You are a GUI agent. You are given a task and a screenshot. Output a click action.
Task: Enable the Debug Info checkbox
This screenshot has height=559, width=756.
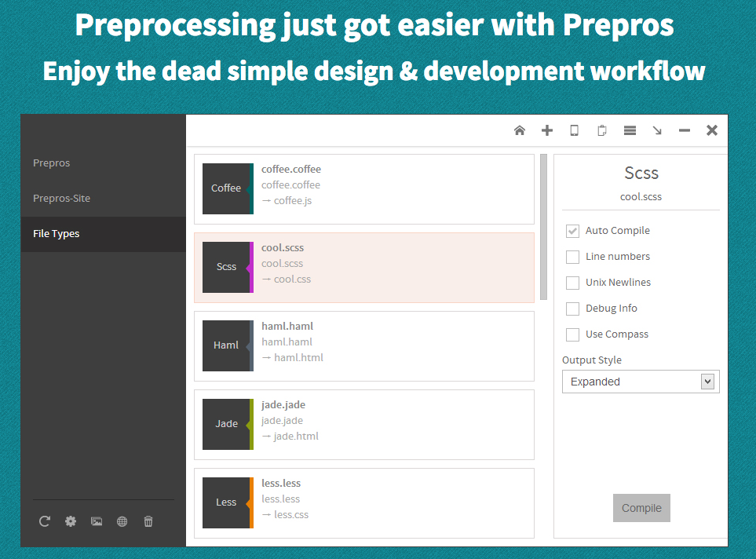click(x=572, y=309)
